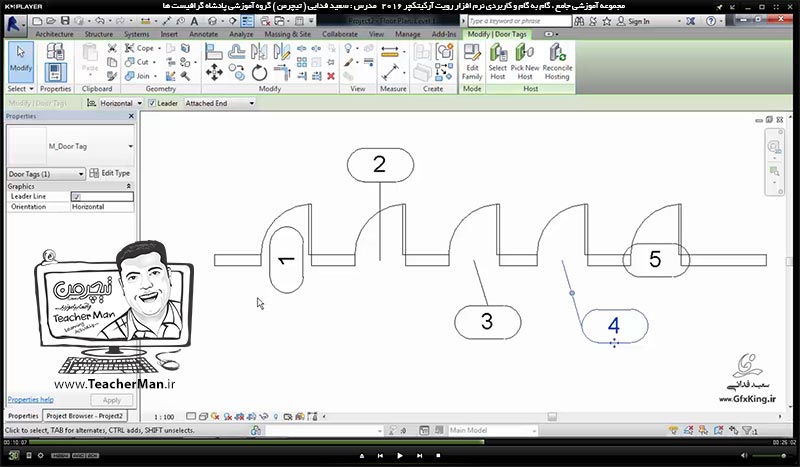This screenshot has width=800, height=467.
Task: Open the Structure ribbon tab
Action: [98, 34]
